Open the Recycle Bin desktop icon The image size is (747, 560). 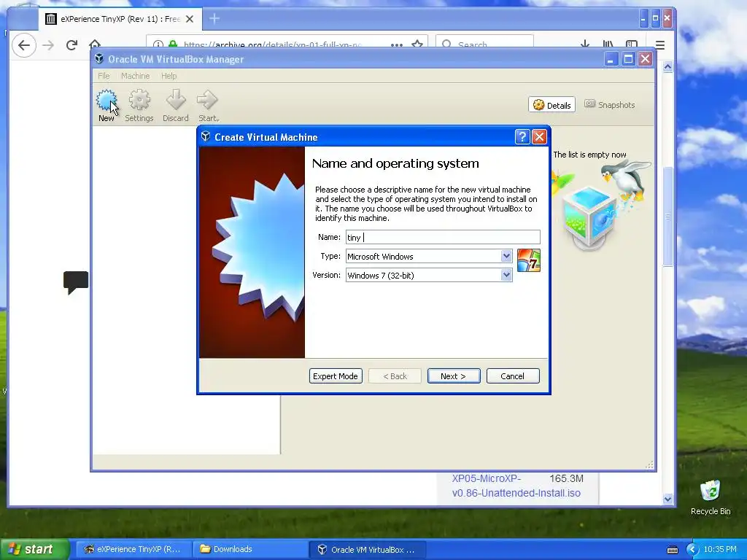[x=711, y=498]
